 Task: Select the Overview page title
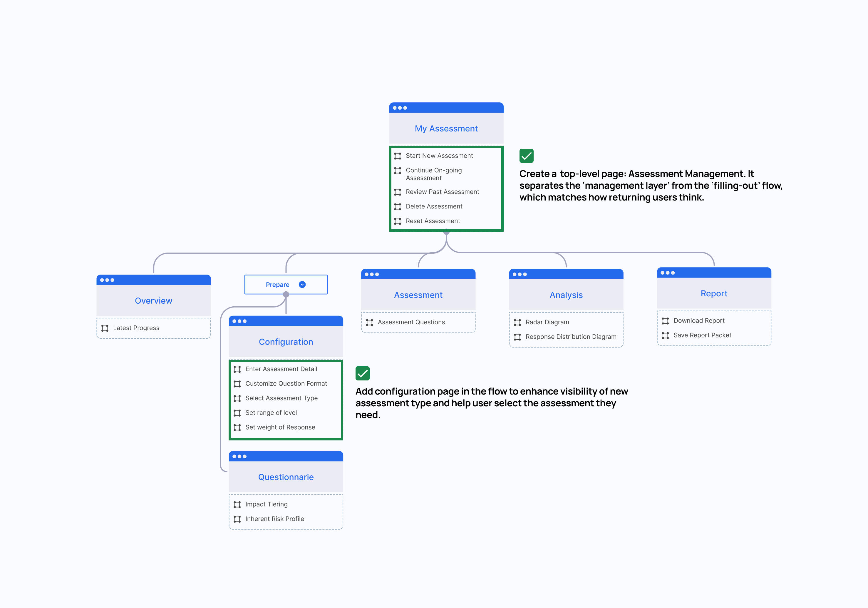coord(153,301)
